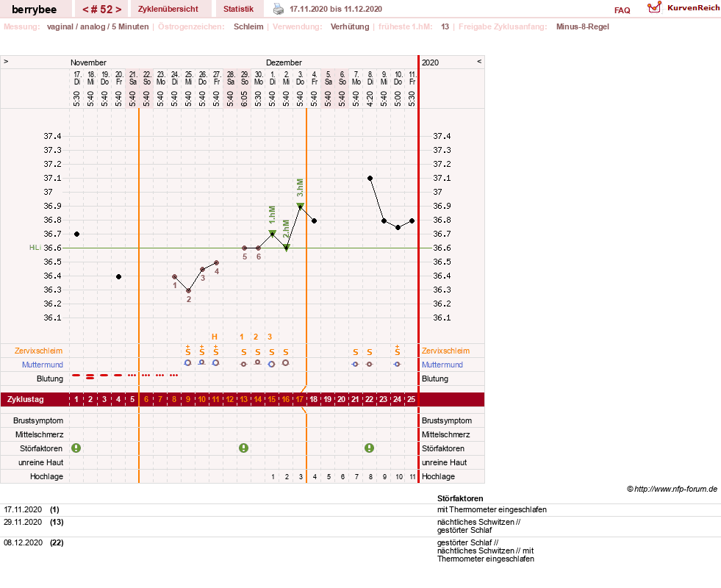Click the 1.hM green triangle marker
Screen dimensions: 721x588
pyautogui.click(x=272, y=233)
